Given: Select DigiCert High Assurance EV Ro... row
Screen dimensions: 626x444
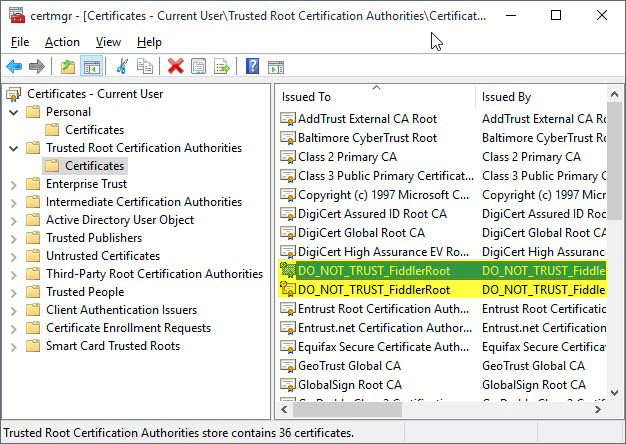Looking at the screenshot, I should (442, 252).
